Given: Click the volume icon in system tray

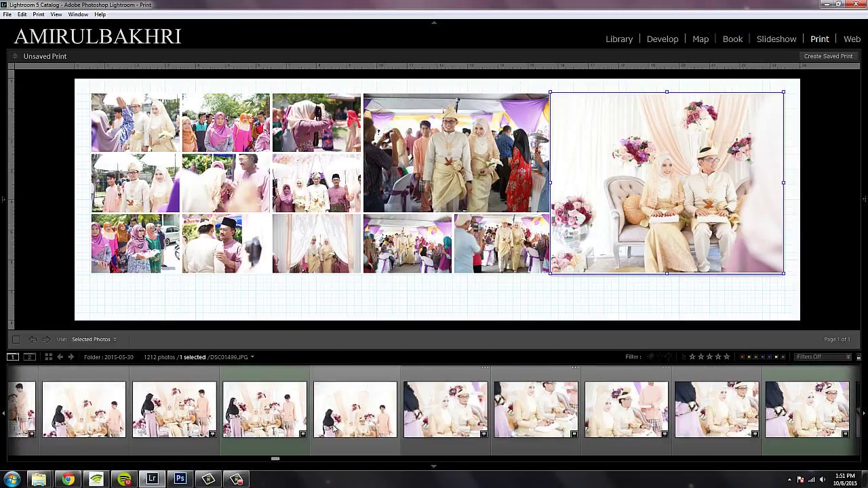Looking at the screenshot, I should [x=823, y=480].
